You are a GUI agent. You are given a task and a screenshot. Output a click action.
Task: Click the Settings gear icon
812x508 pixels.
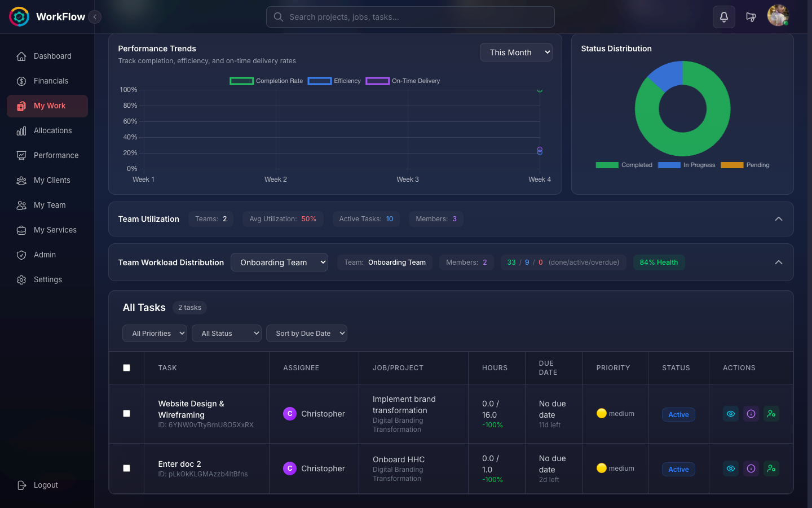pos(21,279)
